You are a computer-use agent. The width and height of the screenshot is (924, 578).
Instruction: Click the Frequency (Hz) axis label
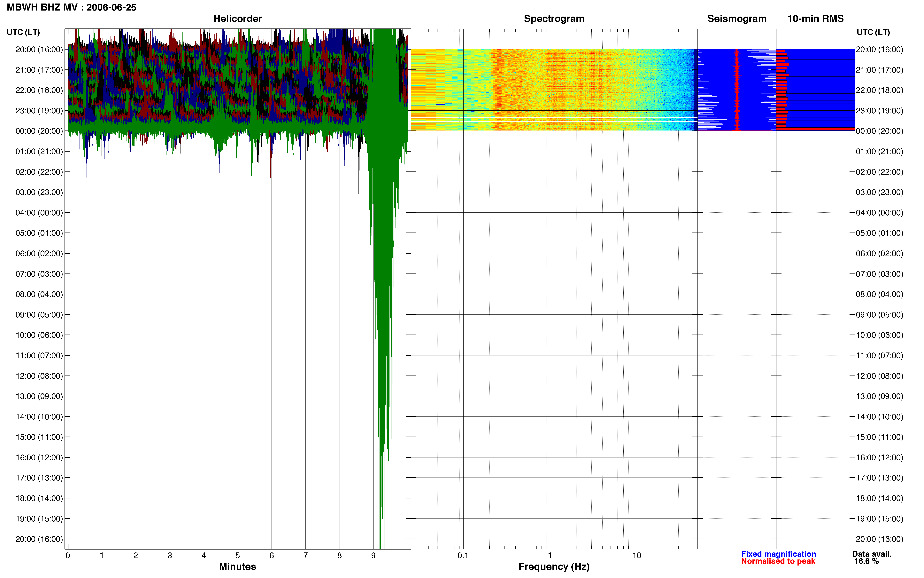coord(554,566)
